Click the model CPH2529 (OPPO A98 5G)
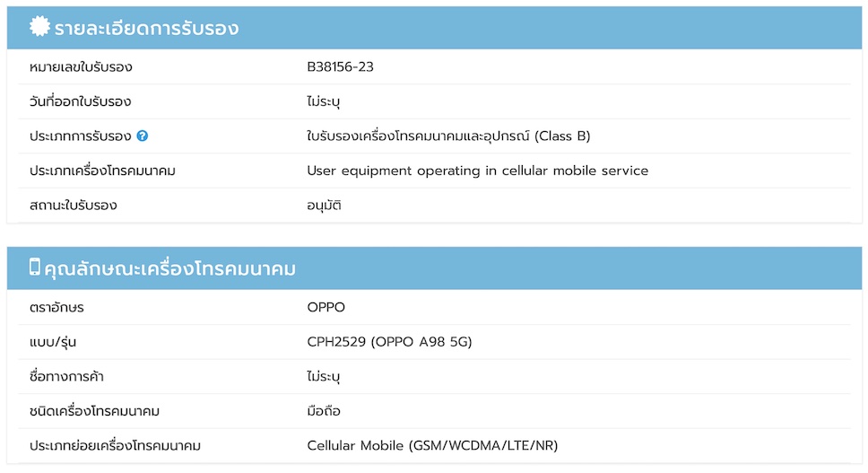The image size is (868, 473). click(389, 342)
